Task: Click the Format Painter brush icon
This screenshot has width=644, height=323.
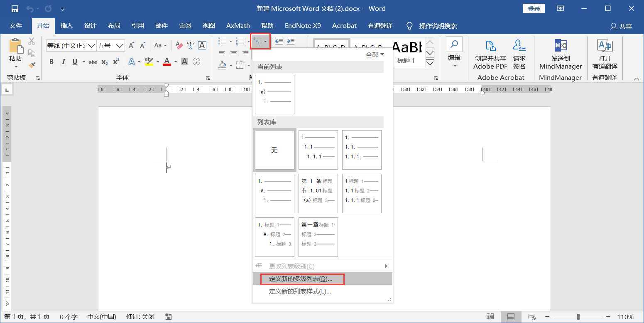Action: (x=32, y=65)
